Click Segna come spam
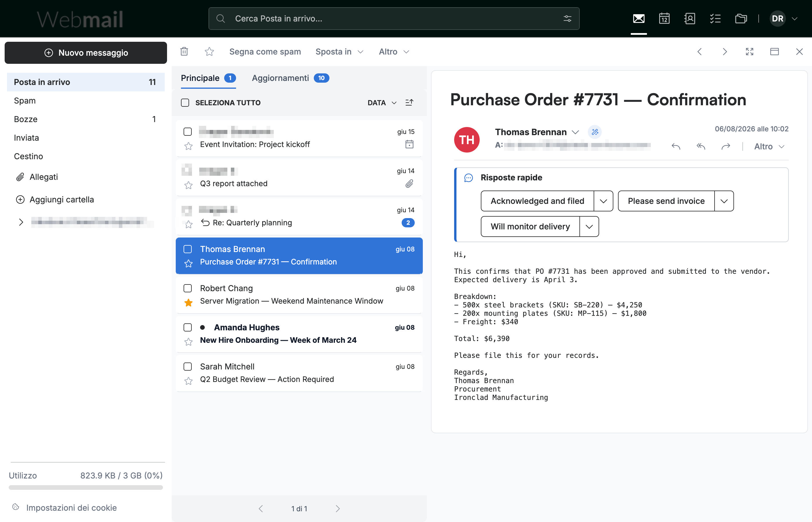 (265, 52)
